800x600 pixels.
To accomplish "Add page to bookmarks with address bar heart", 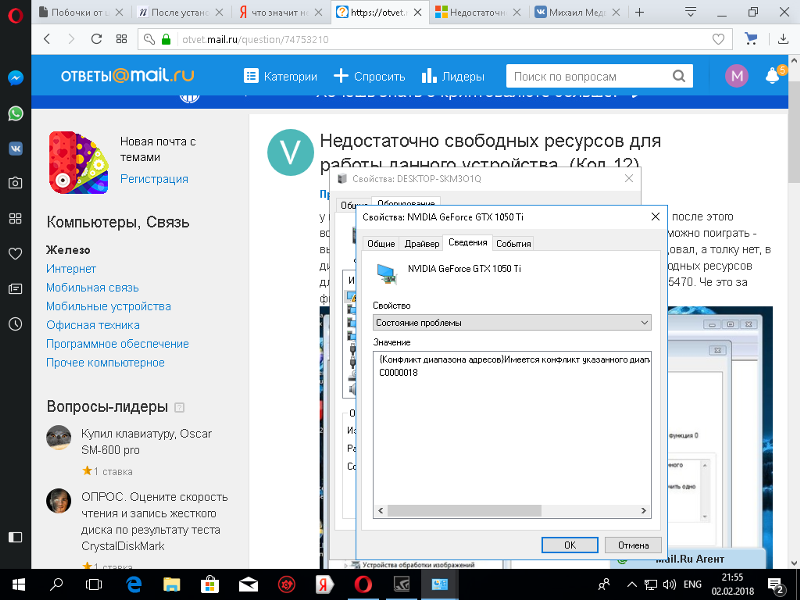I will (x=718, y=39).
